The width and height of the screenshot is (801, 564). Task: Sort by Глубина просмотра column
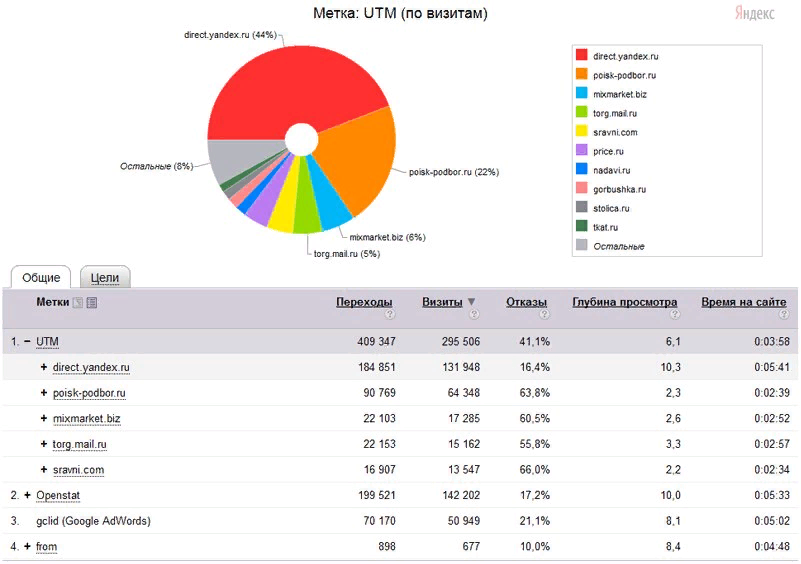coord(625,302)
